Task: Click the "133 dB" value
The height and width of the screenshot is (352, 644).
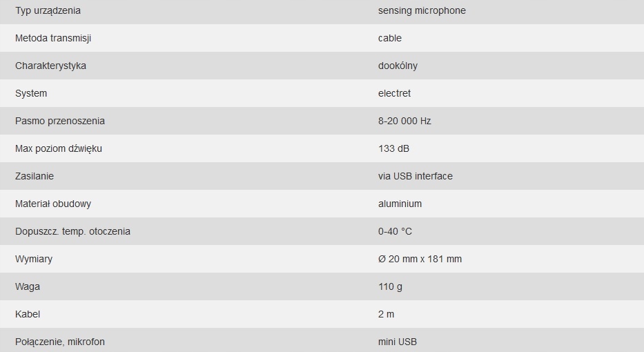Action: (393, 148)
